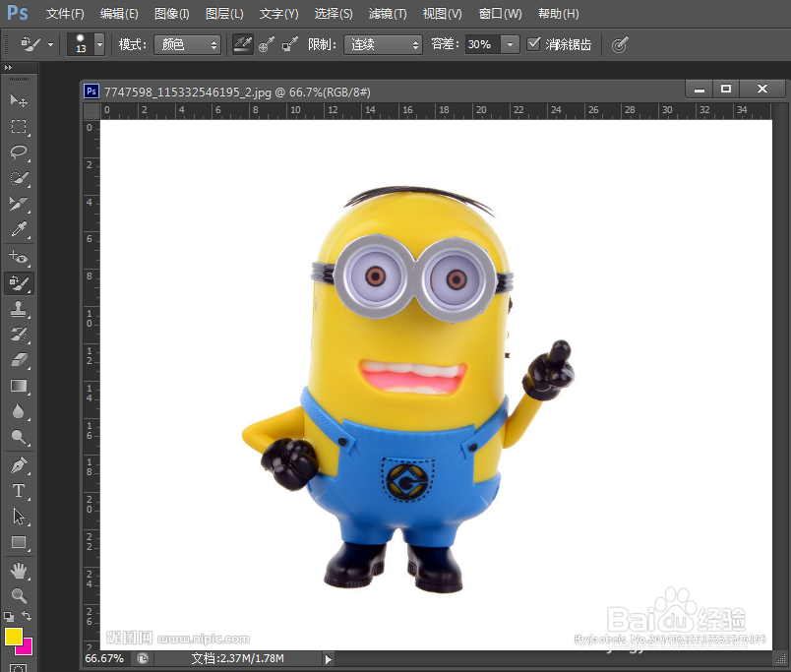Select the Hand tool

click(19, 571)
